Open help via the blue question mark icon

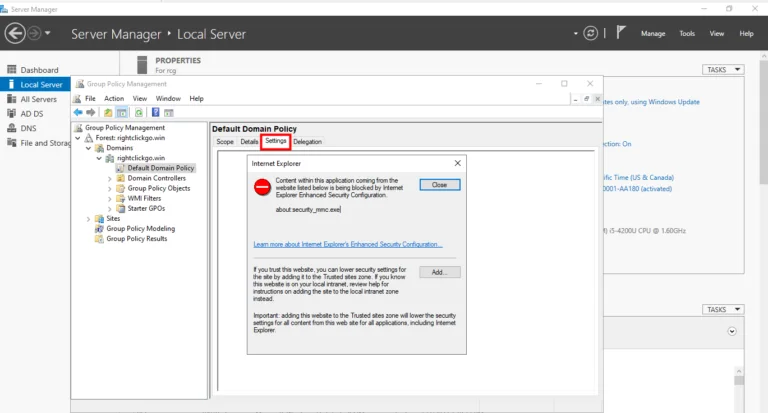pos(155,113)
